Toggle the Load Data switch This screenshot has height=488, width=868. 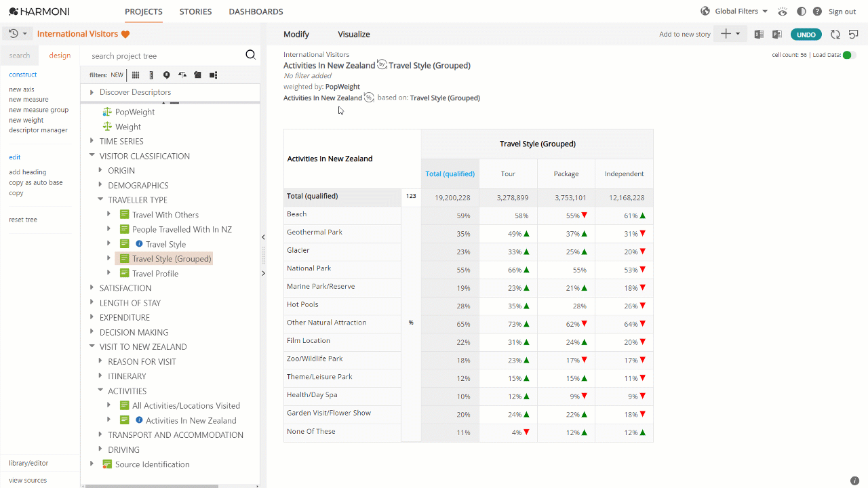pyautogui.click(x=849, y=55)
